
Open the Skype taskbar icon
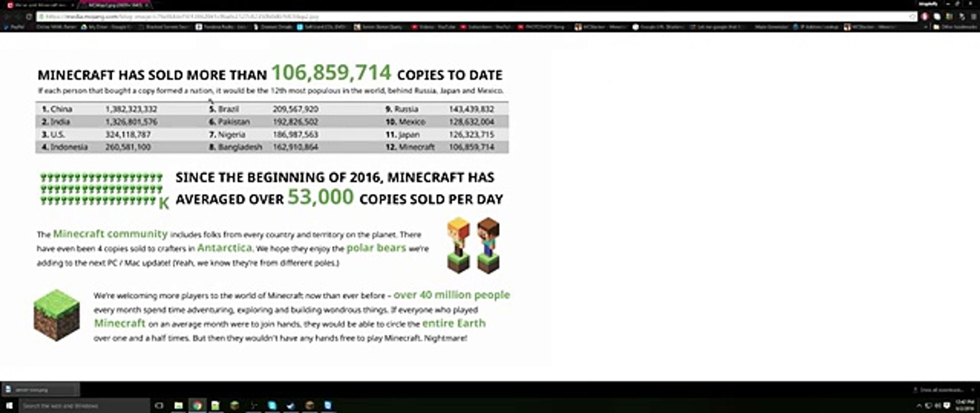point(272,405)
